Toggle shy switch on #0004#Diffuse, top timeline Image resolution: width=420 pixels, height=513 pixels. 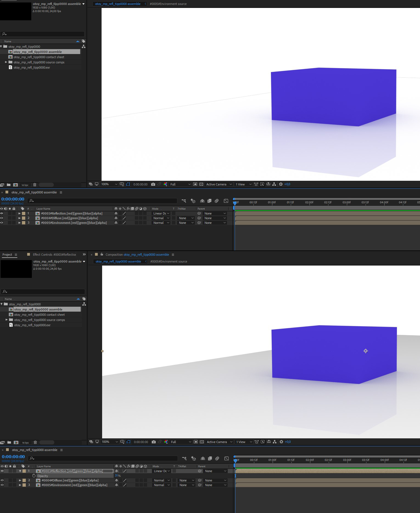point(116,218)
